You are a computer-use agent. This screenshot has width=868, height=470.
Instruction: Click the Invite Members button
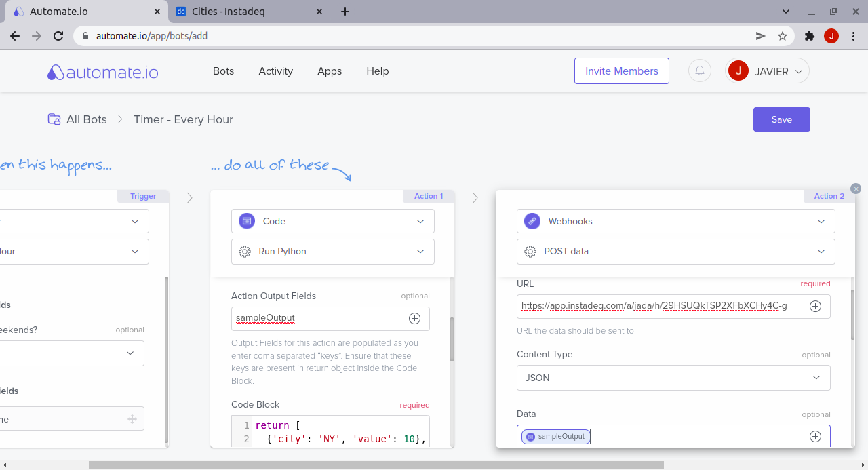[x=622, y=71]
